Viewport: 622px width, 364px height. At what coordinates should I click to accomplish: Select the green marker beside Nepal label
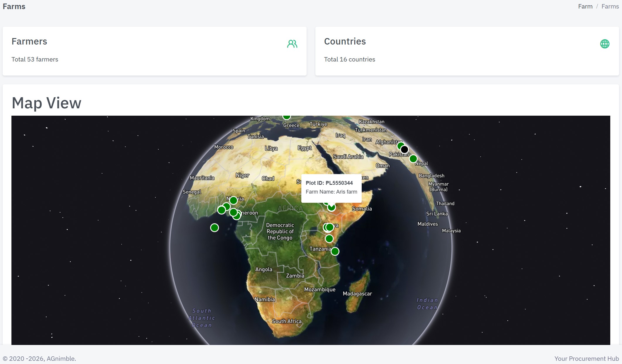click(413, 159)
